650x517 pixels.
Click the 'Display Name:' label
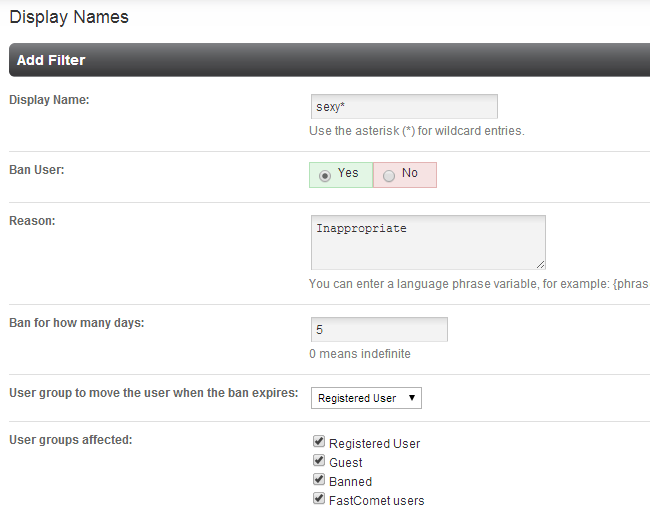coord(49,100)
